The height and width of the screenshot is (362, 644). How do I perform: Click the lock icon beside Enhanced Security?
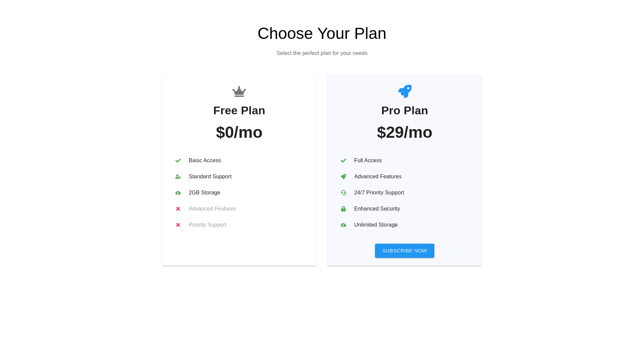point(343,209)
